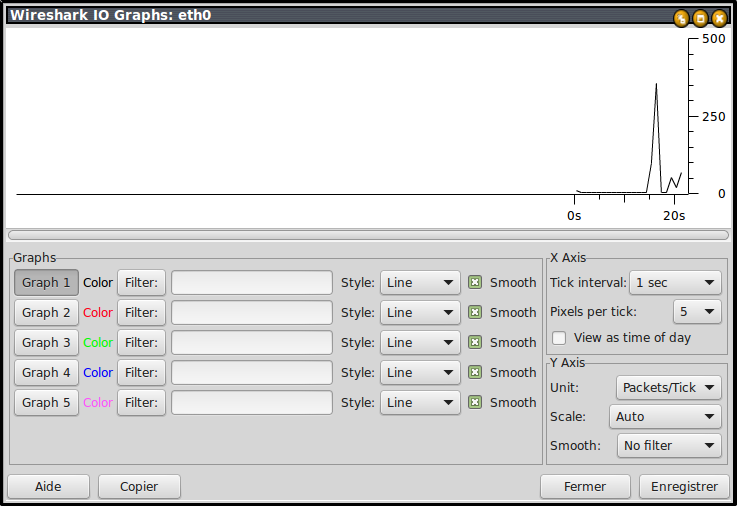The image size is (737, 506).
Task: Close the IO Graphs window
Action: click(x=719, y=18)
